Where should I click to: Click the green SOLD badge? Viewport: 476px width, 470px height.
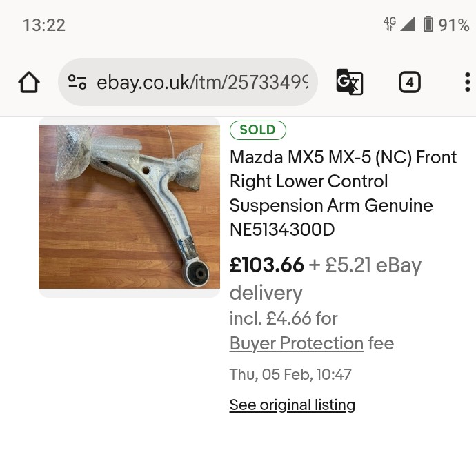click(x=258, y=130)
